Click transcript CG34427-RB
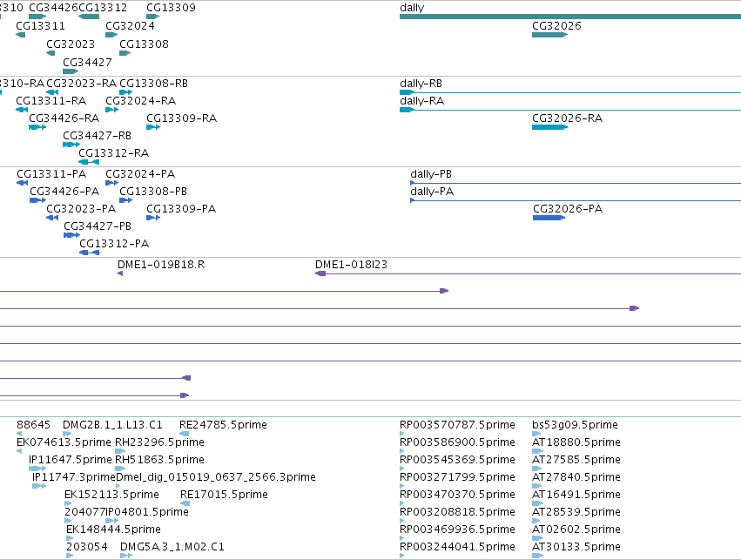The width and height of the screenshot is (741, 560). [71, 145]
